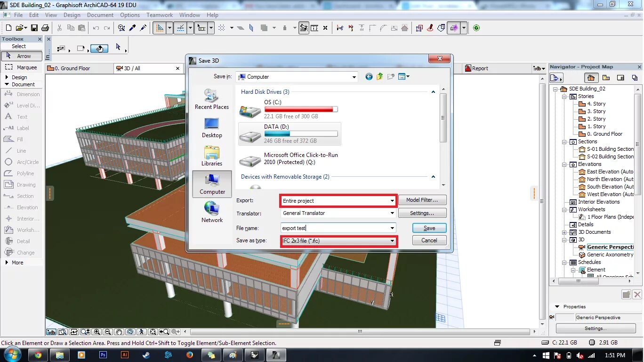Select the Arrow tool in Toolbox
Screen dimensions: 644x362
coord(22,56)
